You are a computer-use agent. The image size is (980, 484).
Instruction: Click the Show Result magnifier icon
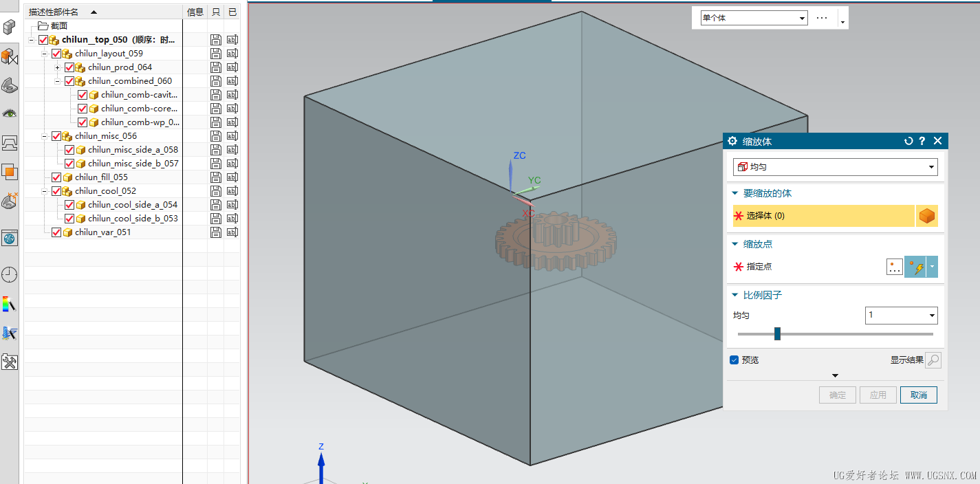pos(933,360)
